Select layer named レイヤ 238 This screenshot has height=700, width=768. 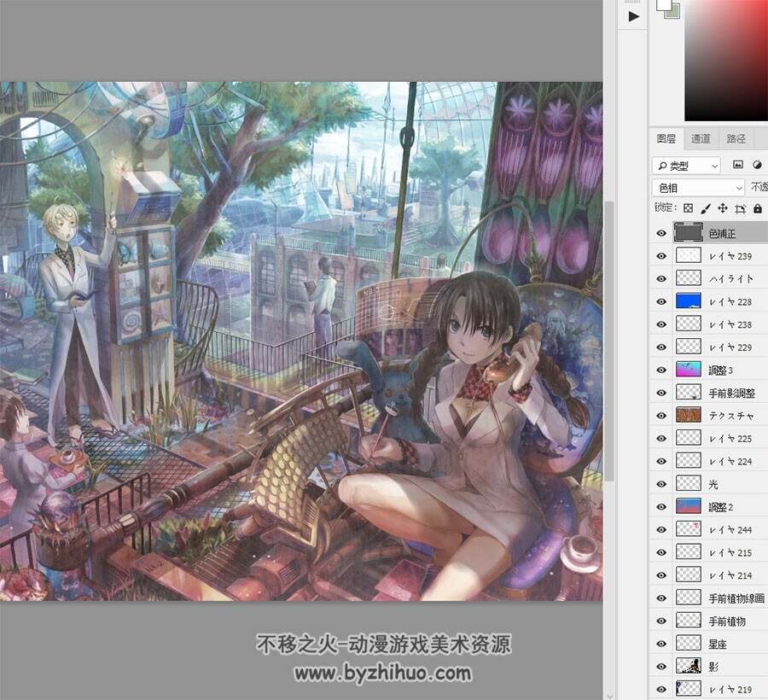tap(730, 324)
